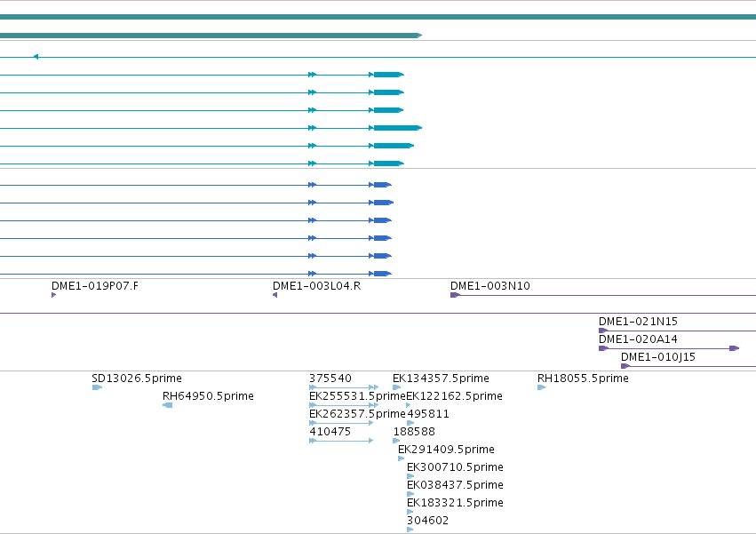This screenshot has height=534, width=756.
Task: Click the RH18055.5prime arrow glyph
Action: click(541, 387)
